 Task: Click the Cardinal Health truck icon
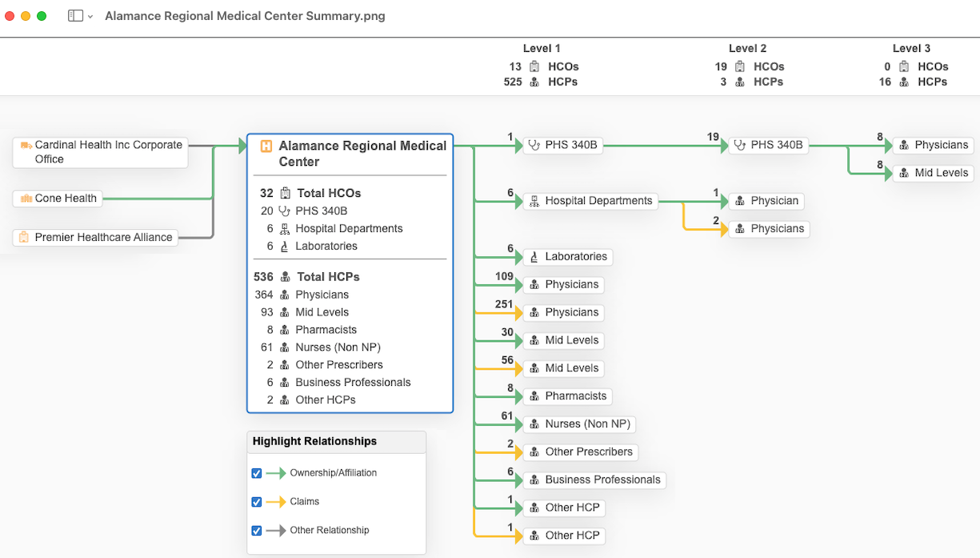click(26, 146)
